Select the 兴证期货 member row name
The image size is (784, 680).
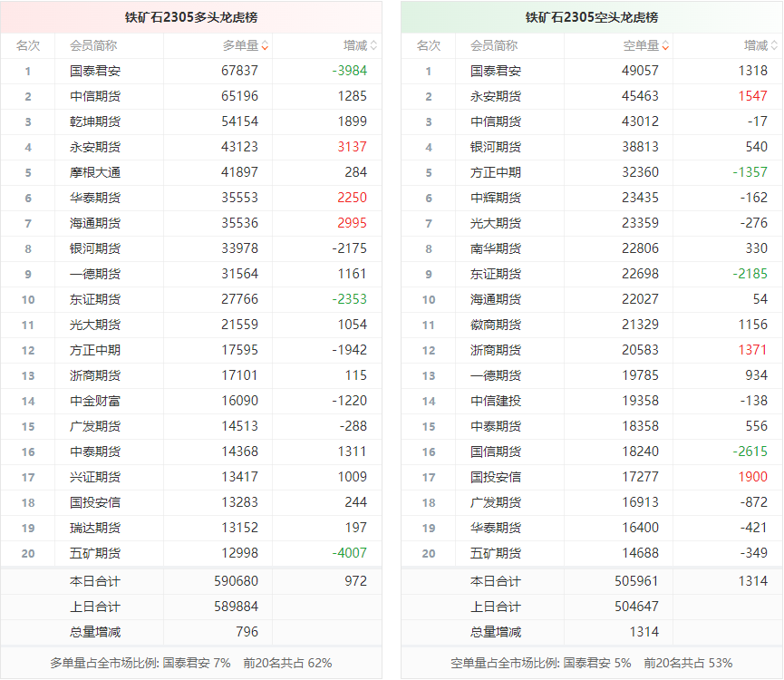(x=95, y=477)
